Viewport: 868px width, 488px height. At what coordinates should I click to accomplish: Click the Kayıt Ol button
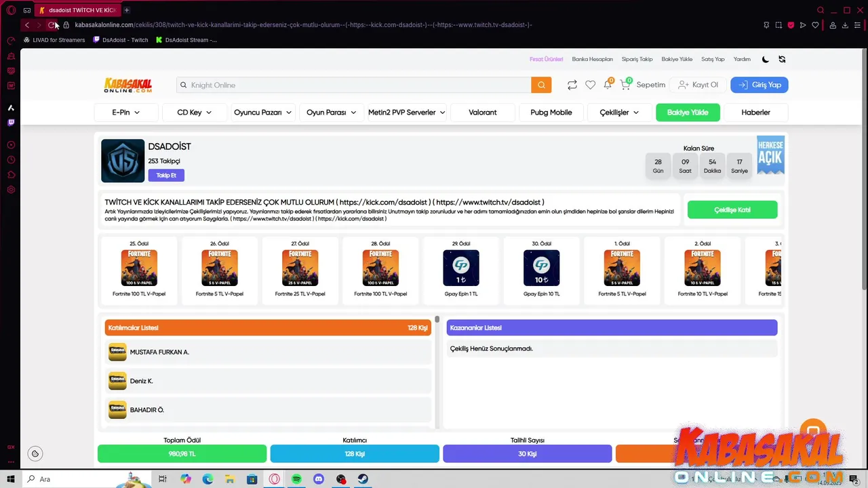click(x=698, y=85)
